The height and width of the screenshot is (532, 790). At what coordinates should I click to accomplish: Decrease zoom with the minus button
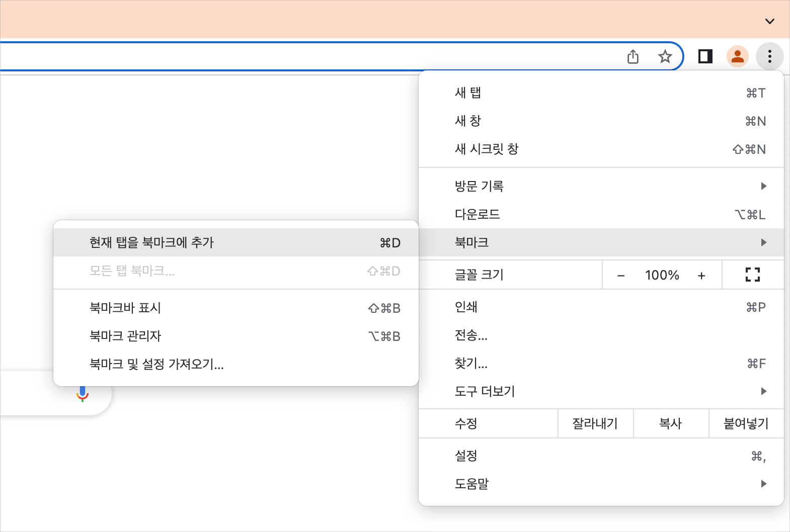click(621, 275)
